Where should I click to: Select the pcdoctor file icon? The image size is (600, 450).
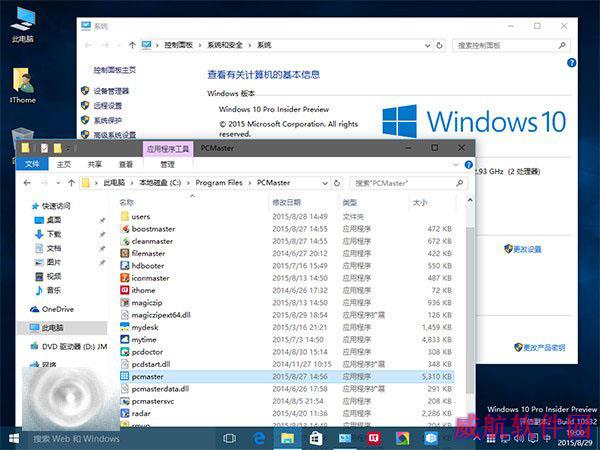tap(125, 352)
